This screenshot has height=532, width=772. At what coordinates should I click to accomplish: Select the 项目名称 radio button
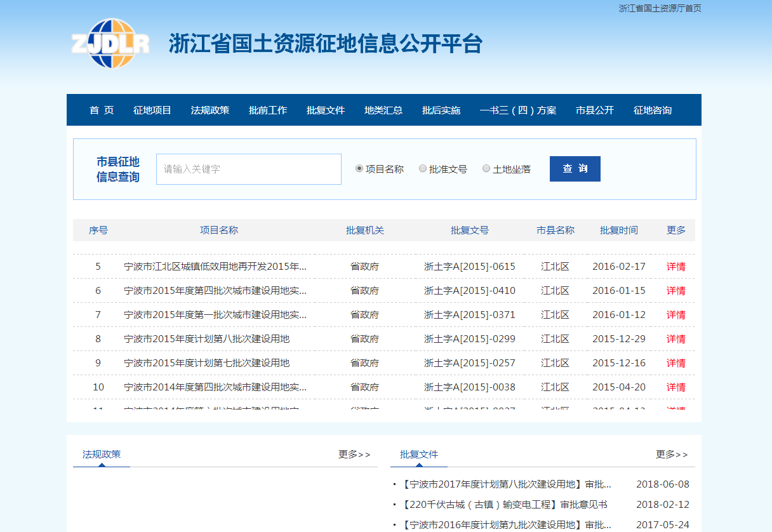359,169
